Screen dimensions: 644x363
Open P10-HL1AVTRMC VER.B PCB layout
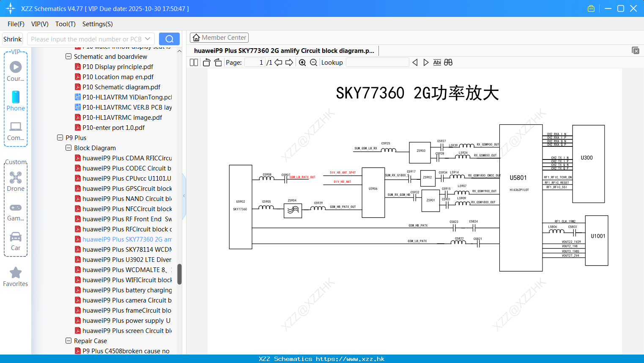[x=123, y=107]
